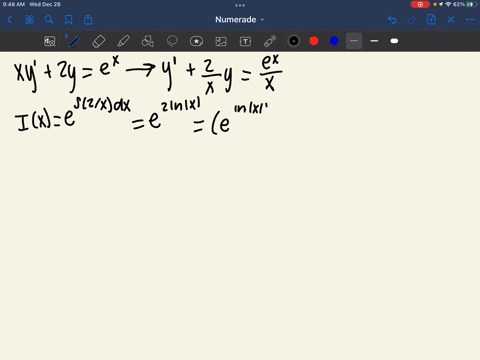The height and width of the screenshot is (360, 480).
Task: Open the more options ellipsis menu
Action: (470, 20)
